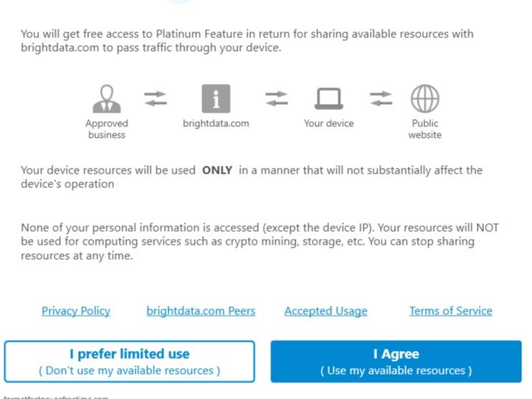Click arrows between Your device and Public website
This screenshot has width=532, height=399.
[x=381, y=98]
